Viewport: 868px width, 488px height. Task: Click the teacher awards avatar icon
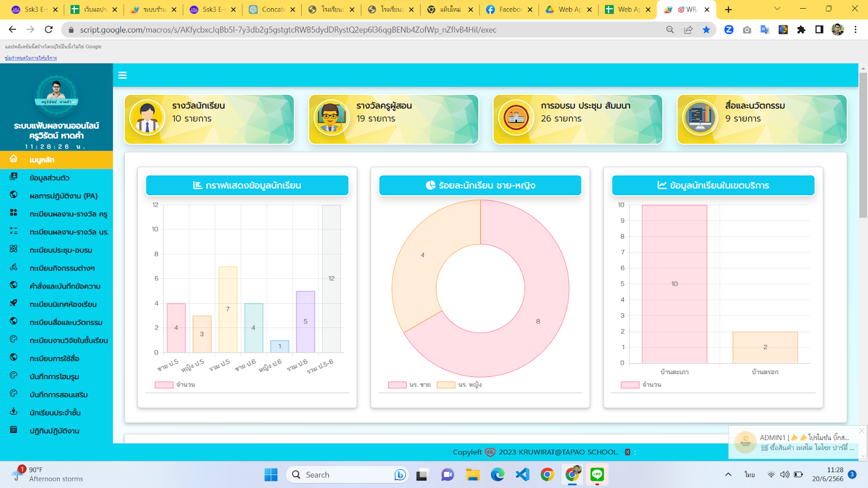pos(331,118)
